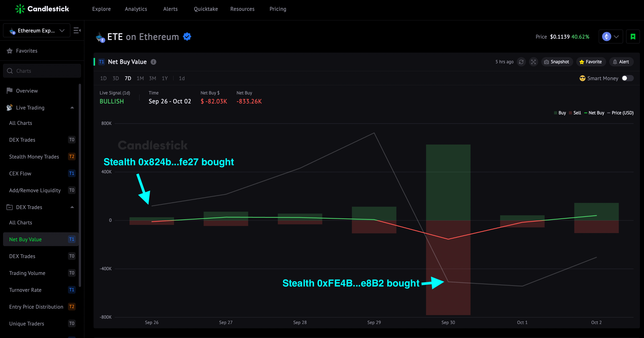Collapse the sidebar menu icon
The image size is (644, 338).
click(x=77, y=30)
